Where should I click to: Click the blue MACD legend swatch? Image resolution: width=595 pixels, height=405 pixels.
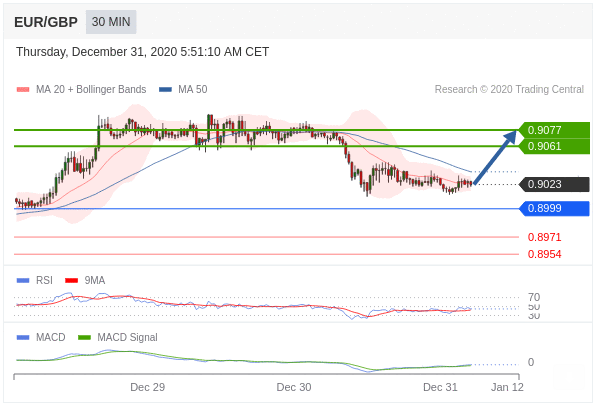click(x=23, y=337)
